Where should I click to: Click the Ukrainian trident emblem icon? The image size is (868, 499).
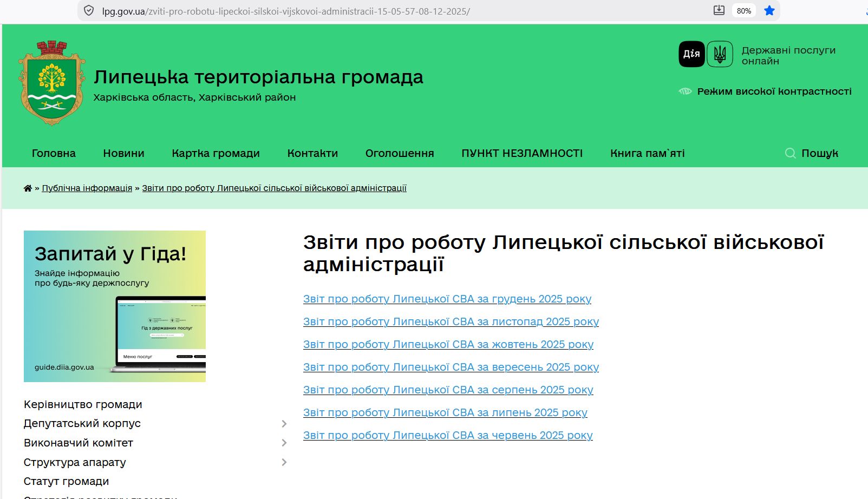click(x=720, y=54)
